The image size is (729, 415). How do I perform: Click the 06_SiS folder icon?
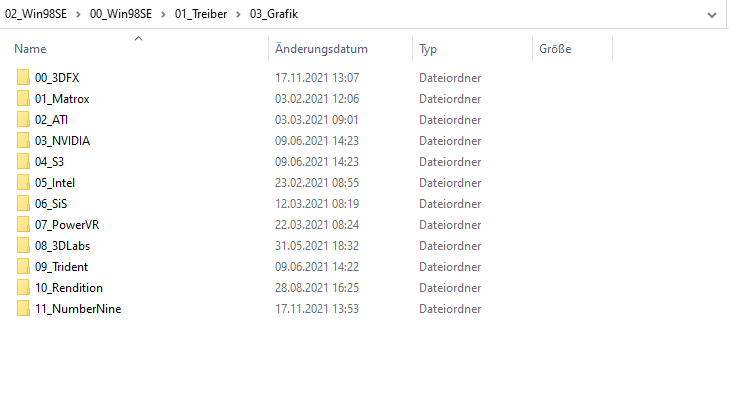23,204
